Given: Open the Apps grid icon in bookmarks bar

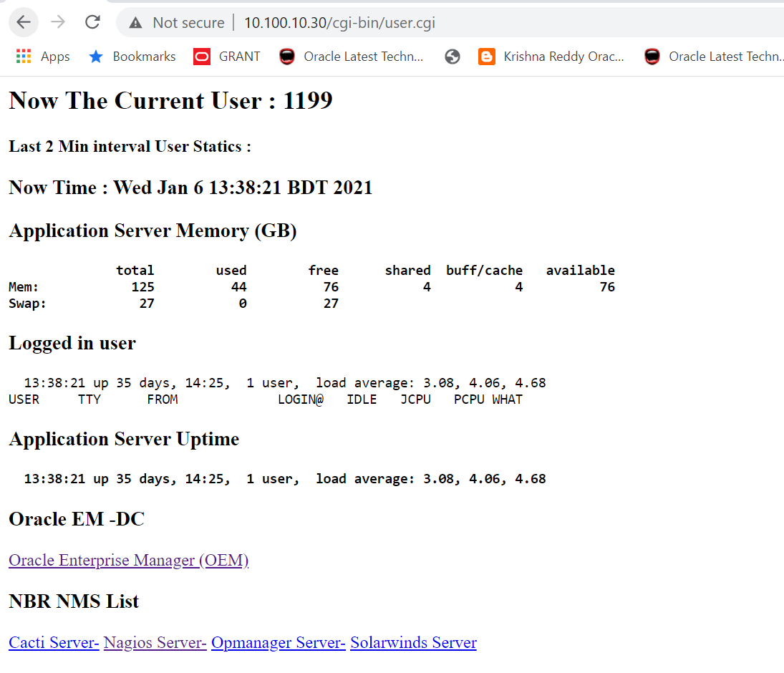Looking at the screenshot, I should [24, 57].
